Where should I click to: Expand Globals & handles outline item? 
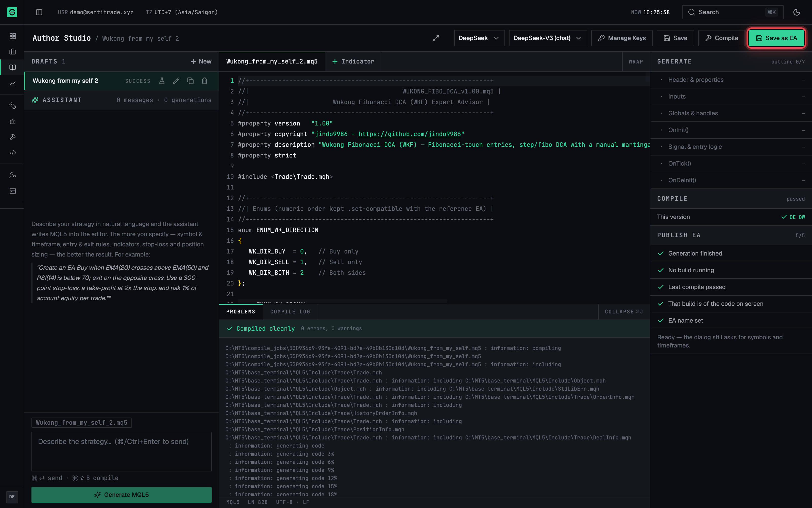click(x=731, y=113)
